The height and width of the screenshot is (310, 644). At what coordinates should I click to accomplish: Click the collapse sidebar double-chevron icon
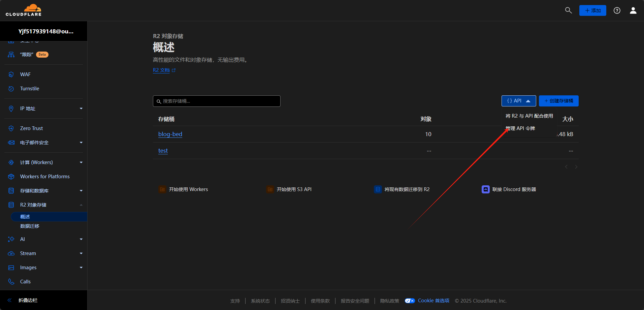pos(9,300)
